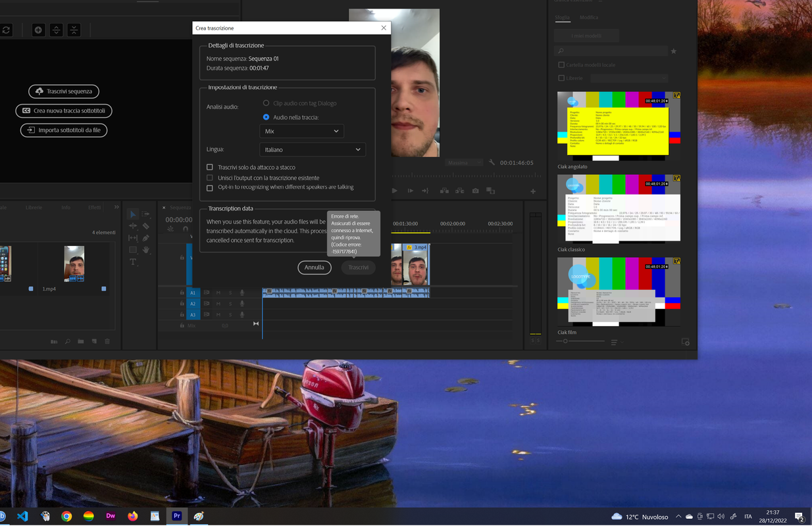Toggle lock on track A3
The width and height of the screenshot is (812, 526).
pyautogui.click(x=182, y=315)
